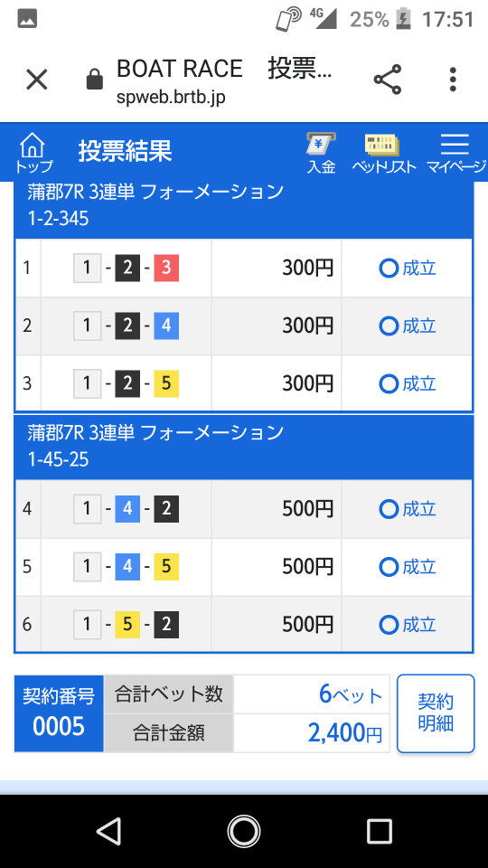Click the 契約明細 button
Image resolution: width=488 pixels, height=868 pixels.
tap(436, 713)
